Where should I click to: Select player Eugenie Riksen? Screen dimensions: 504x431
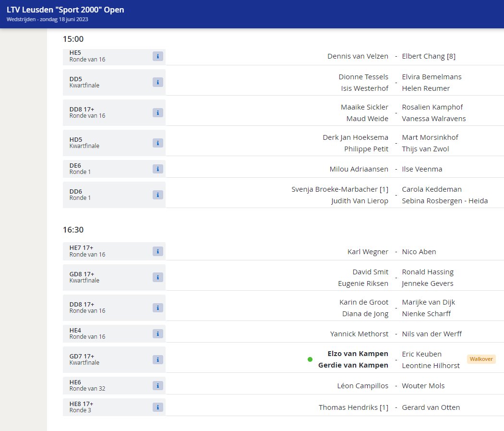(x=363, y=283)
